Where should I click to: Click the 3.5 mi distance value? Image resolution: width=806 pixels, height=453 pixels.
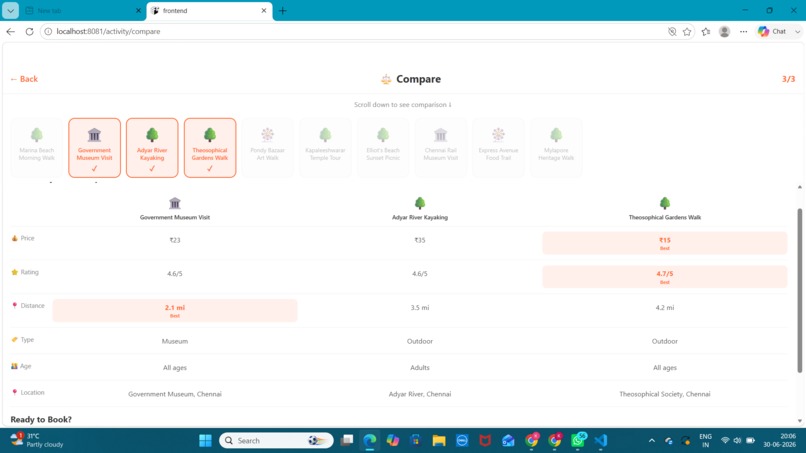tap(420, 307)
